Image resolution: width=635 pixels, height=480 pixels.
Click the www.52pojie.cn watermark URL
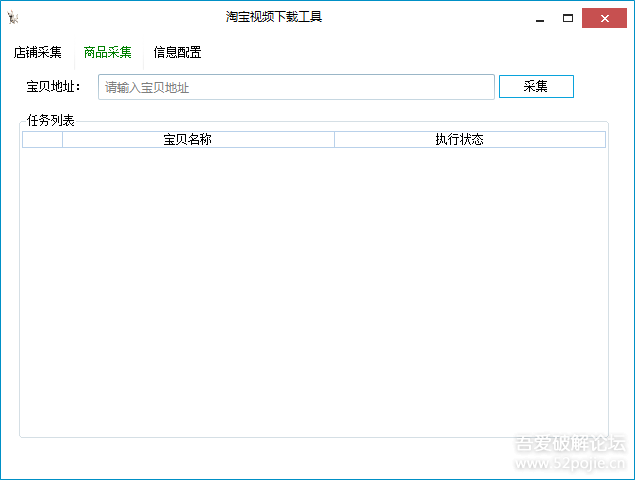[570, 464]
